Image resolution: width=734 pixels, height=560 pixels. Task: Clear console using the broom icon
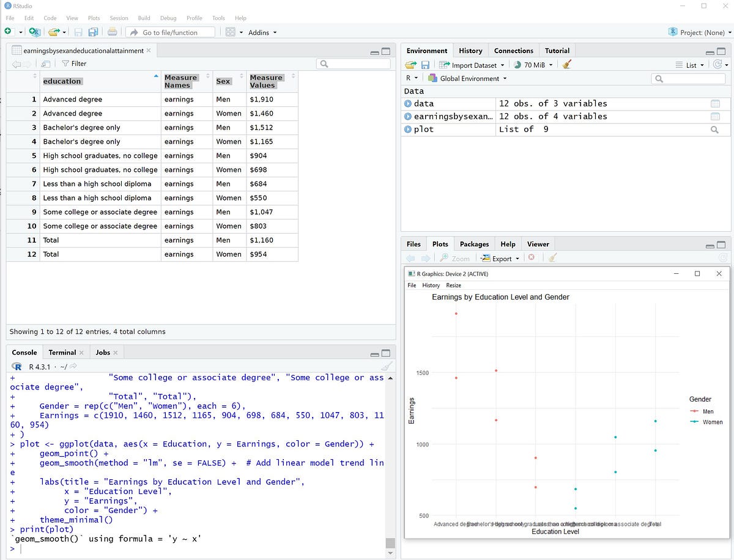[x=386, y=367]
